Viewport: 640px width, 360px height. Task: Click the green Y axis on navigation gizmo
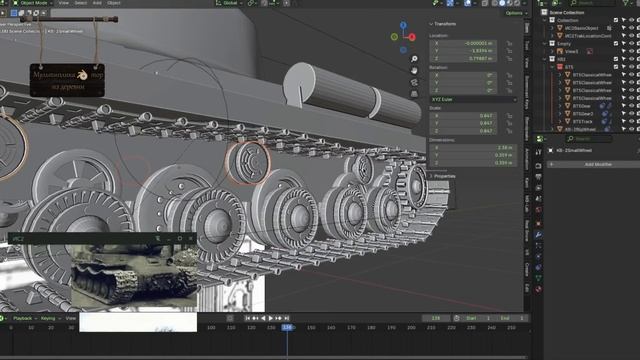394,37
